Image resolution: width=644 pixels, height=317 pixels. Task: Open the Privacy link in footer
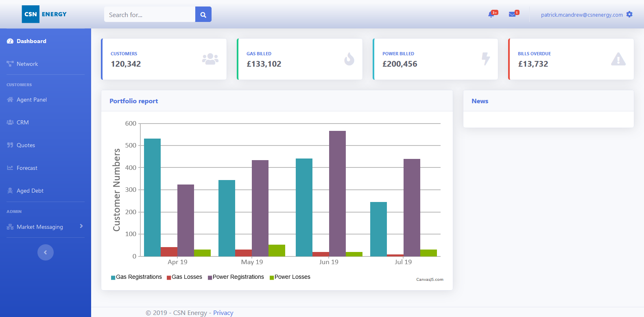(x=223, y=313)
